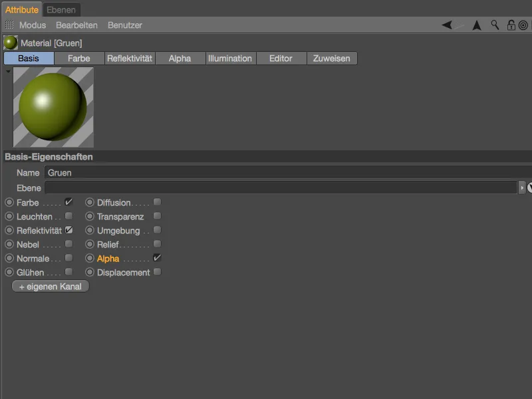
Task: Select the Basis material tab
Action: click(x=29, y=59)
